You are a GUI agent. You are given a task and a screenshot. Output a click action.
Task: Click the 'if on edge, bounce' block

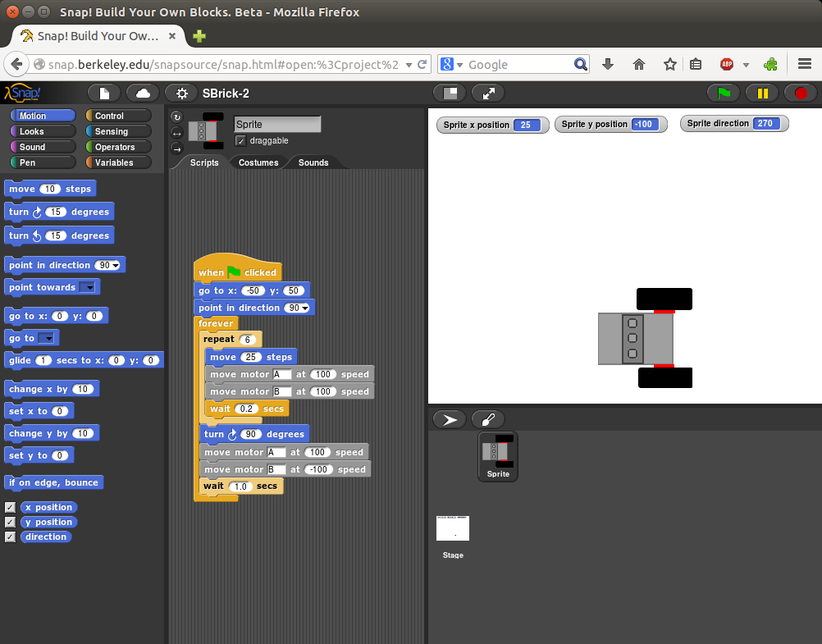53,482
